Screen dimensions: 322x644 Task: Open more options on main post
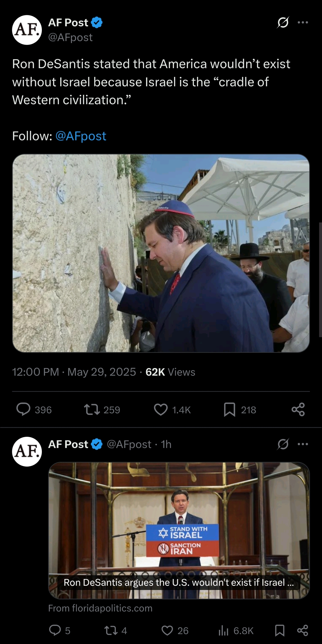coord(303,22)
